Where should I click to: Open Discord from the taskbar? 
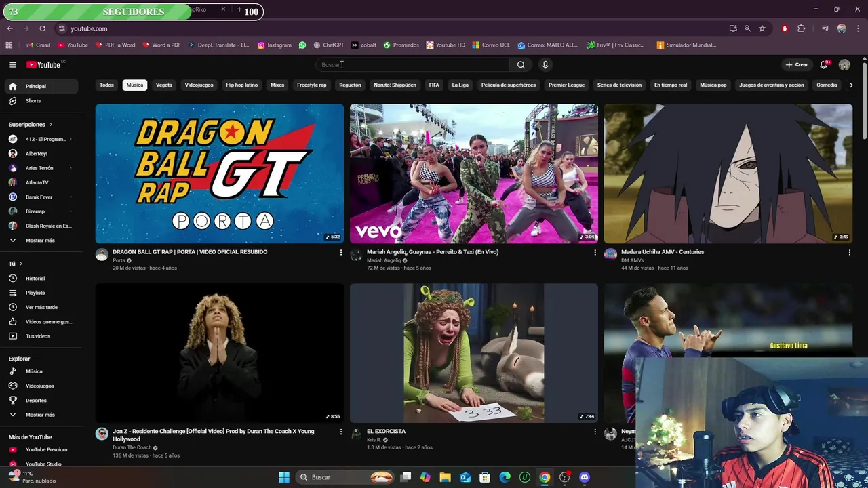point(585,477)
